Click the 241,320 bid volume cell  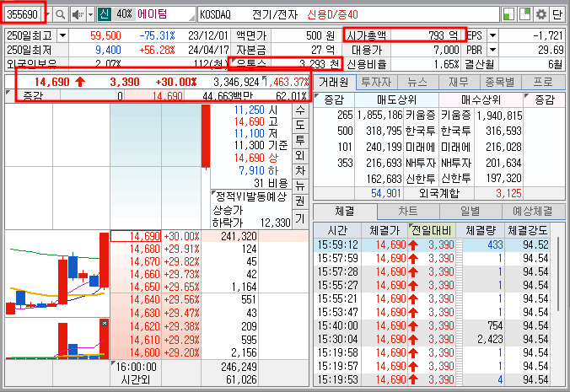tap(229, 236)
